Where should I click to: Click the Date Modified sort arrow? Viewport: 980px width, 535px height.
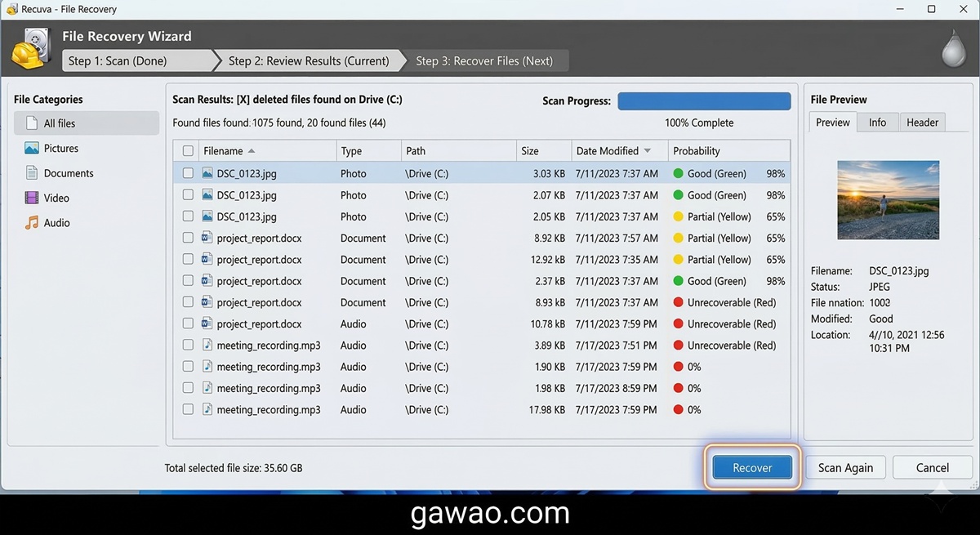648,151
